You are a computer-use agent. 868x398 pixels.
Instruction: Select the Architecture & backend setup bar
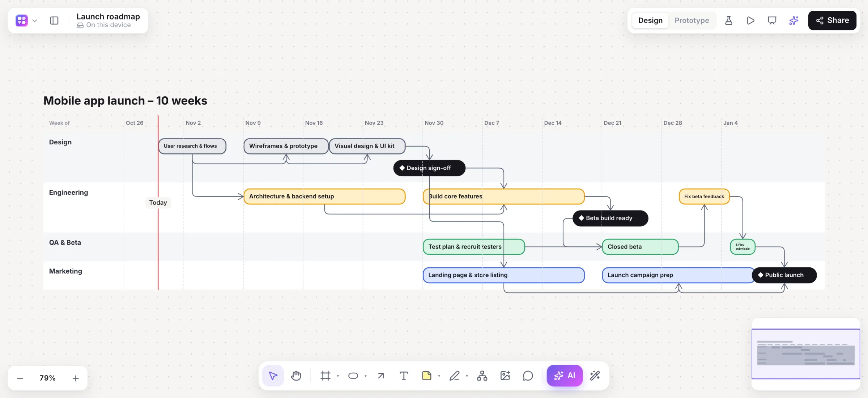pos(324,196)
